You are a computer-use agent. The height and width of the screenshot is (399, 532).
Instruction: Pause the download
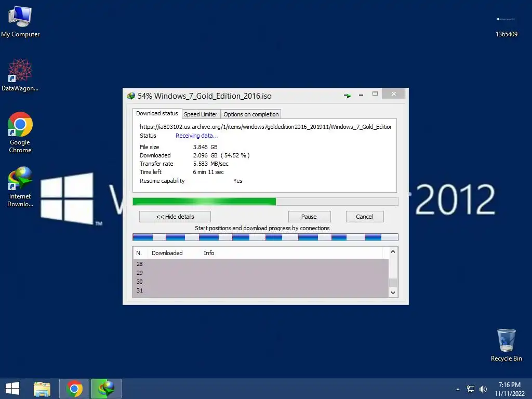click(309, 217)
